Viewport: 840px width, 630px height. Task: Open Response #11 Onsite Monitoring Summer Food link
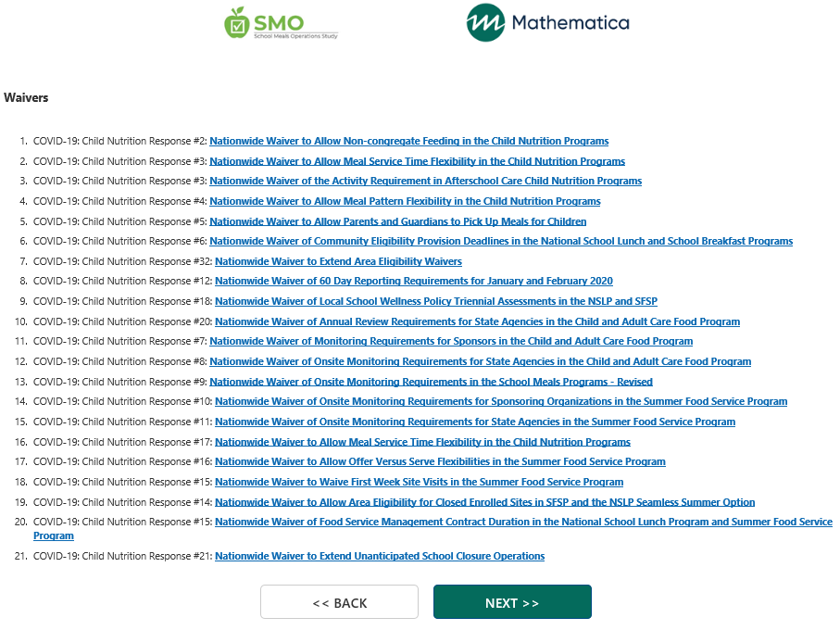click(475, 422)
